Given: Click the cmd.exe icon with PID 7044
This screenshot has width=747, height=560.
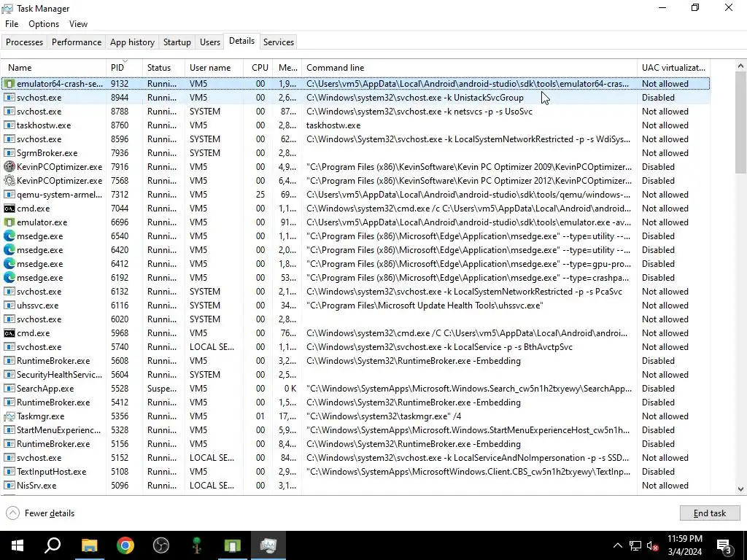Looking at the screenshot, I should pos(9,209).
